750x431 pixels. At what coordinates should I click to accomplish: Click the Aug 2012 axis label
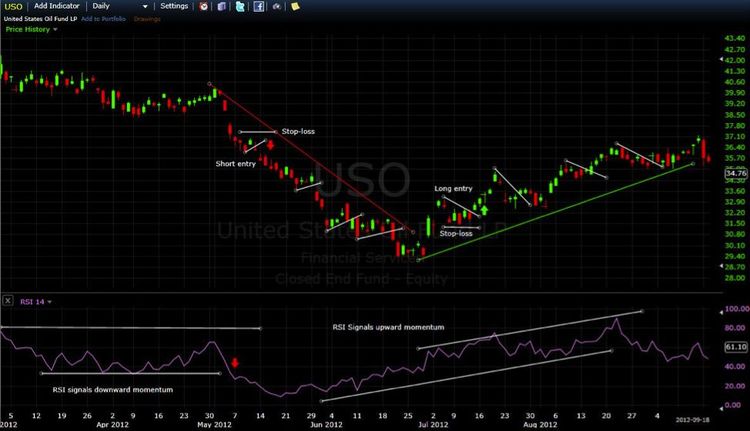[540, 424]
